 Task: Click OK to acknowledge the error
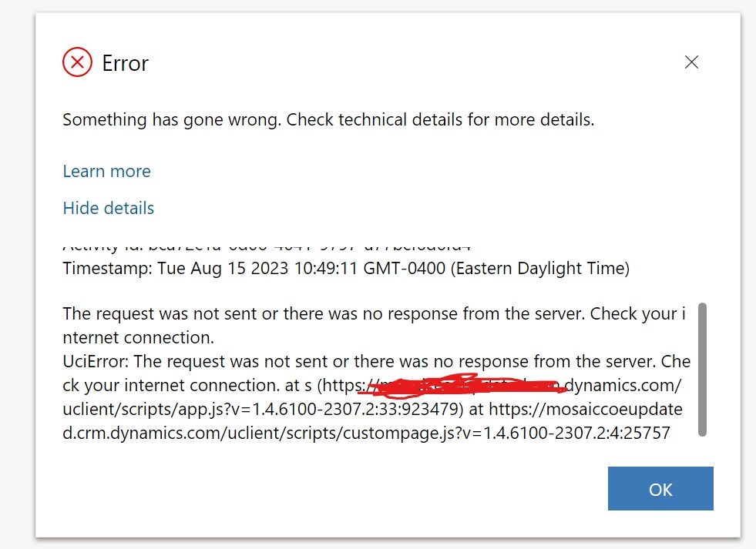[660, 488]
